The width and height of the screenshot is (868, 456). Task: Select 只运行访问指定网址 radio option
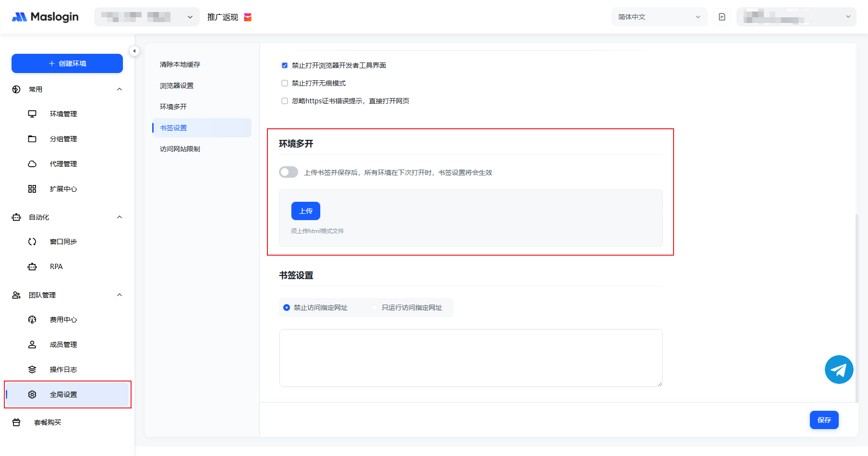(374, 308)
